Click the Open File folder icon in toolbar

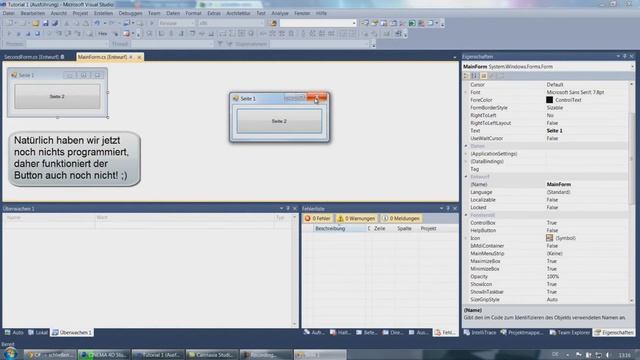[36, 23]
